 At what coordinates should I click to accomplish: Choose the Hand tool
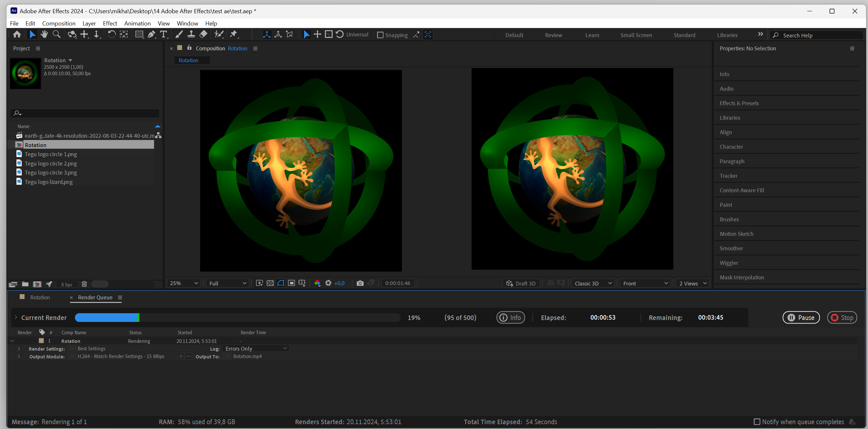[x=44, y=34]
